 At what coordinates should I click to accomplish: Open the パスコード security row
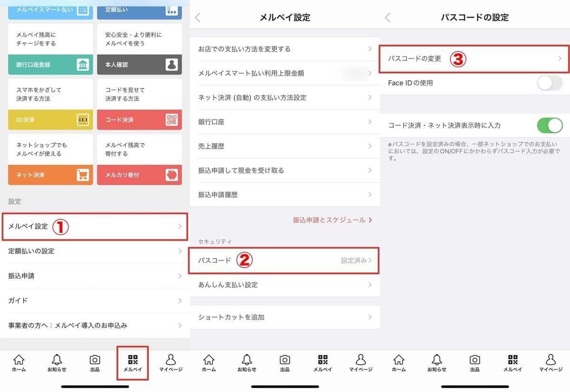(x=284, y=261)
